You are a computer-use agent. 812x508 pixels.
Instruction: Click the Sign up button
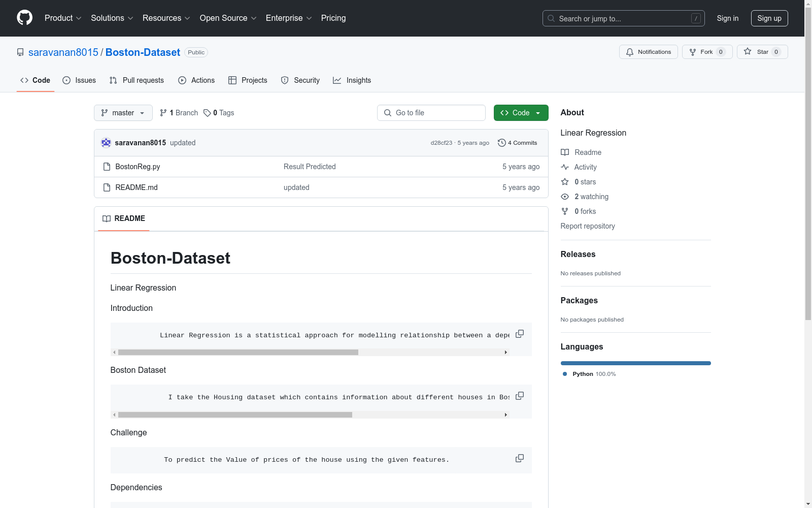point(769,18)
